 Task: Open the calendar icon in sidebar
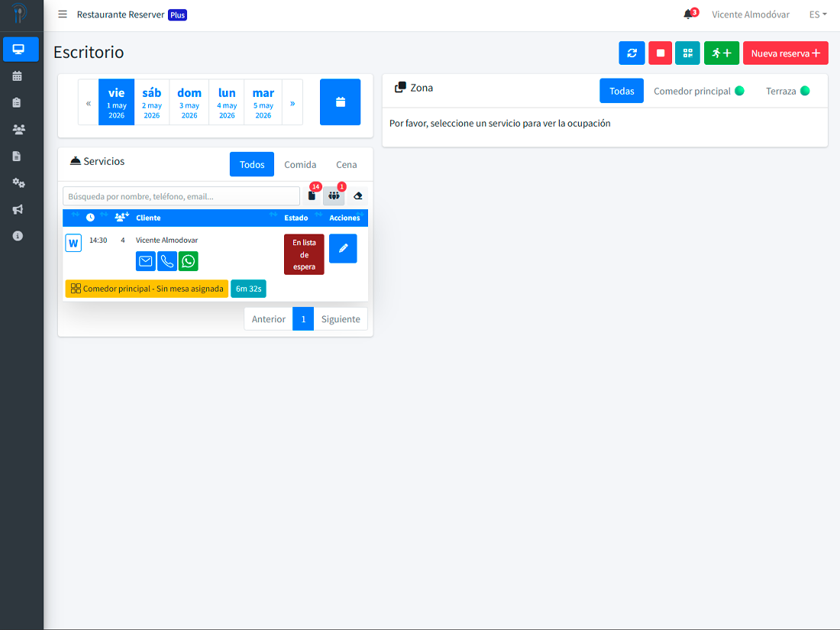pyautogui.click(x=17, y=76)
